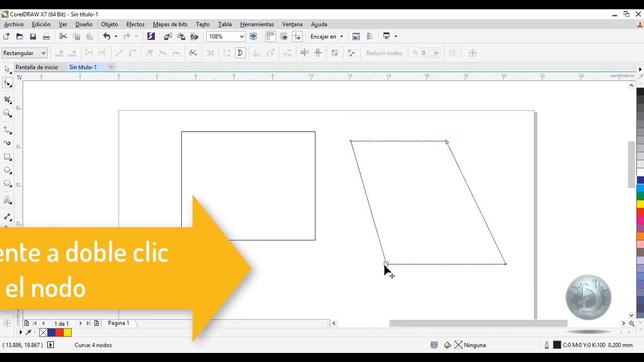This screenshot has width=644, height=362.
Task: Toggle show rulers button
Action: 271,36
